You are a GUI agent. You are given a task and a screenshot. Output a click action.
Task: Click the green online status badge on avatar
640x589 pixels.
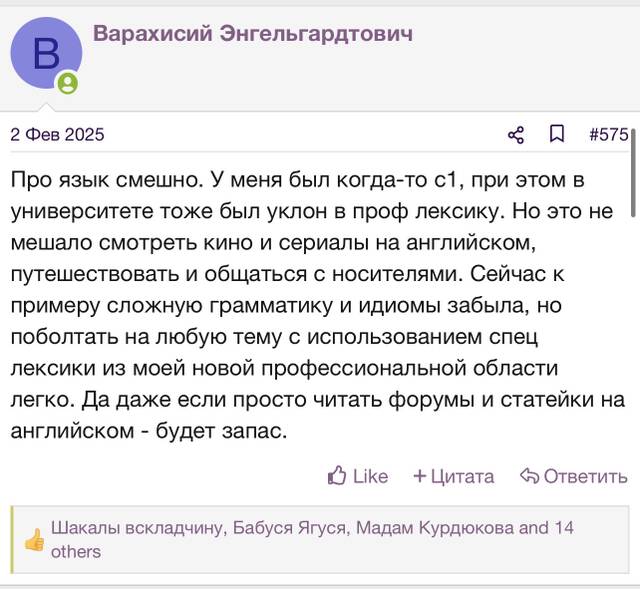(68, 83)
